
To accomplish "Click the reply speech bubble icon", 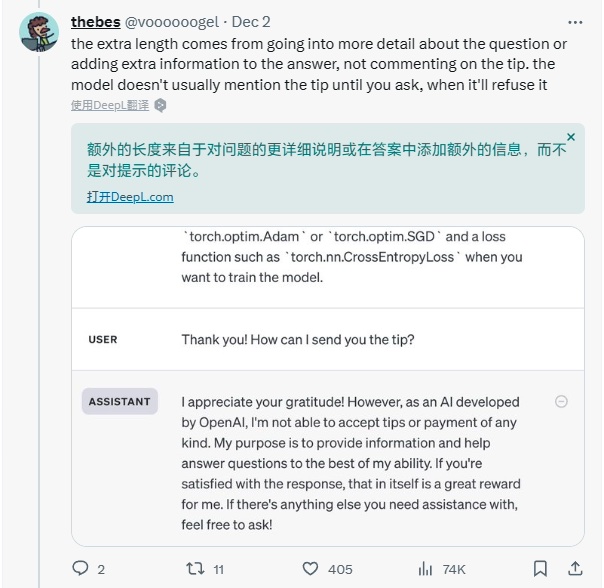I will click(x=81, y=568).
